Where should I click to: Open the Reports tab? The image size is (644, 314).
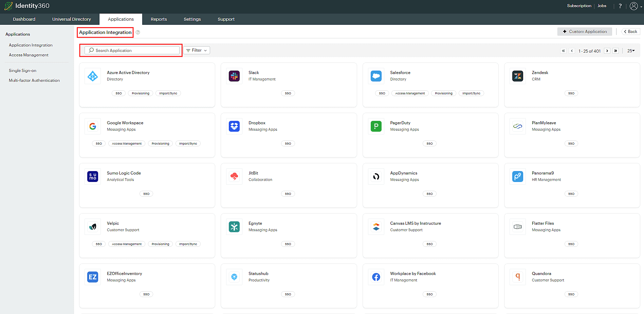coord(159,19)
